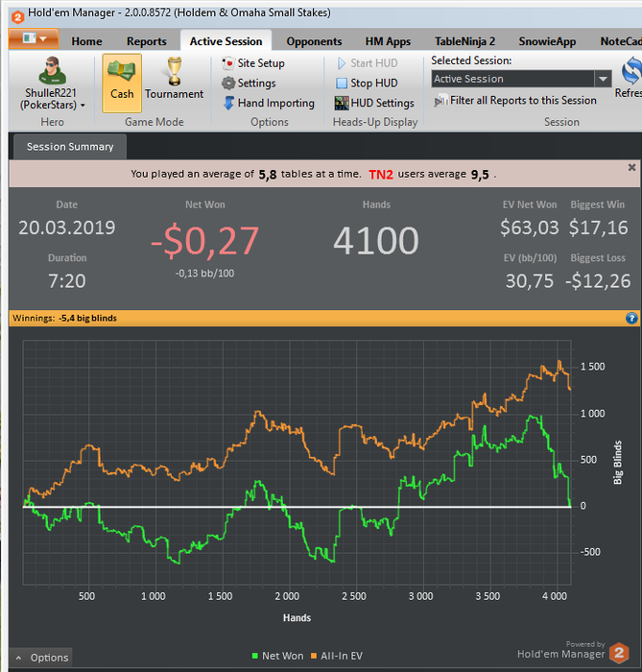Select the Active Session tab
Viewport: 642px width, 672px height.
pos(226,41)
